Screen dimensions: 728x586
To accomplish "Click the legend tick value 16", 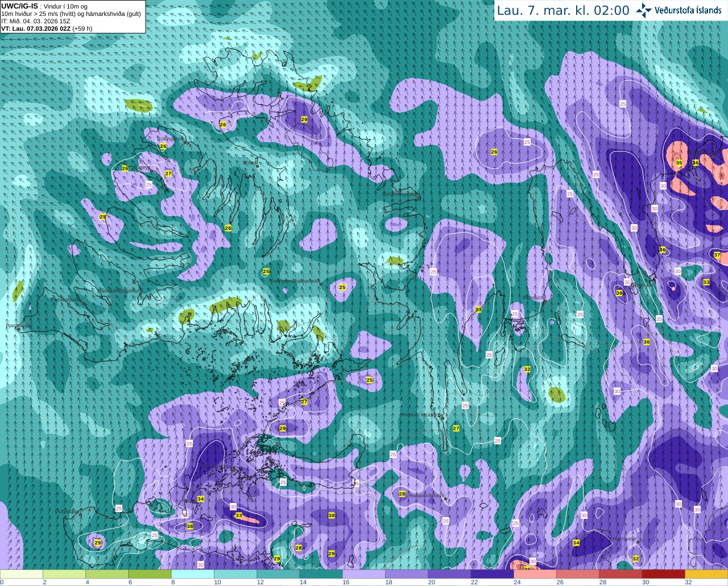I will 346,582.
